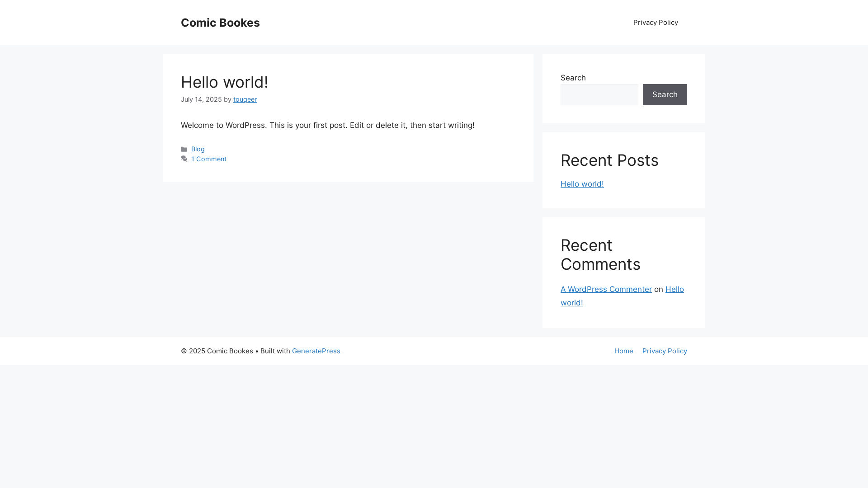Click the Recent Posts heading
This screenshot has width=868, height=488.
click(609, 160)
